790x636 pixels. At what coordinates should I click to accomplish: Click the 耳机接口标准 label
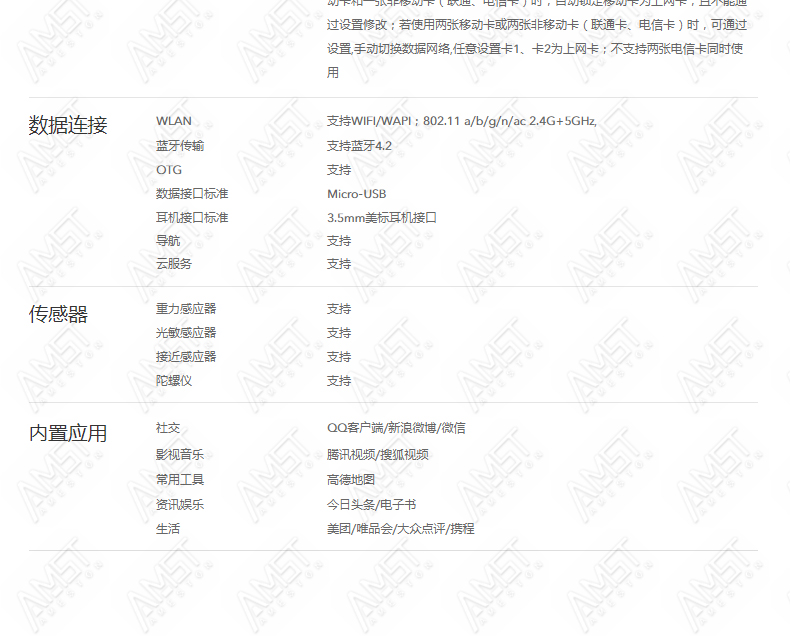(192, 218)
